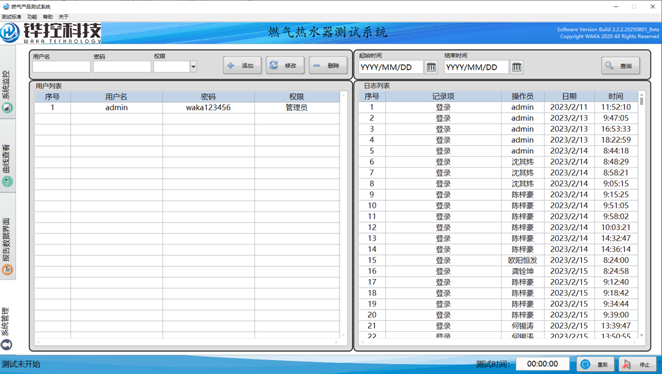The width and height of the screenshot is (662, 374).
Task: Open the 测试标准 menu
Action: (11, 16)
